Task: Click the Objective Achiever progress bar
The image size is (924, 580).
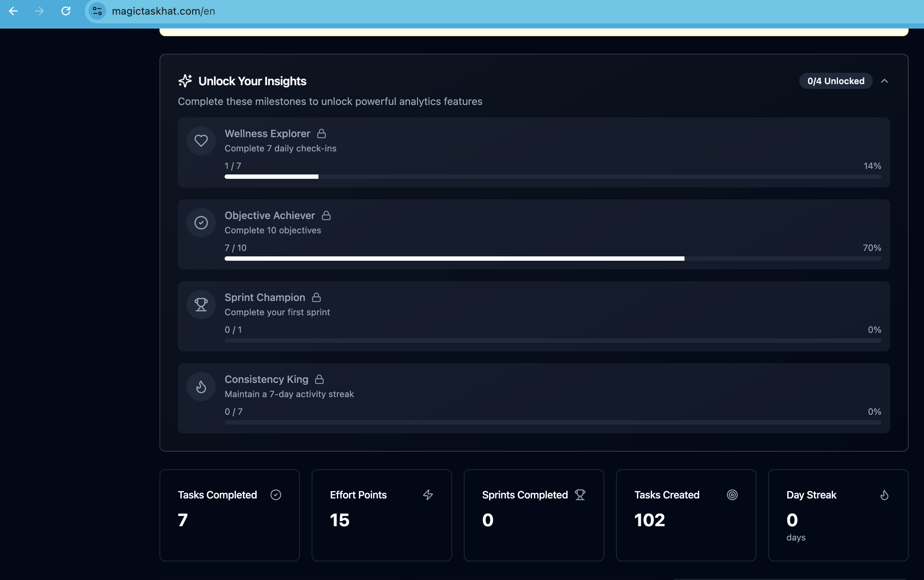Action: [553, 259]
